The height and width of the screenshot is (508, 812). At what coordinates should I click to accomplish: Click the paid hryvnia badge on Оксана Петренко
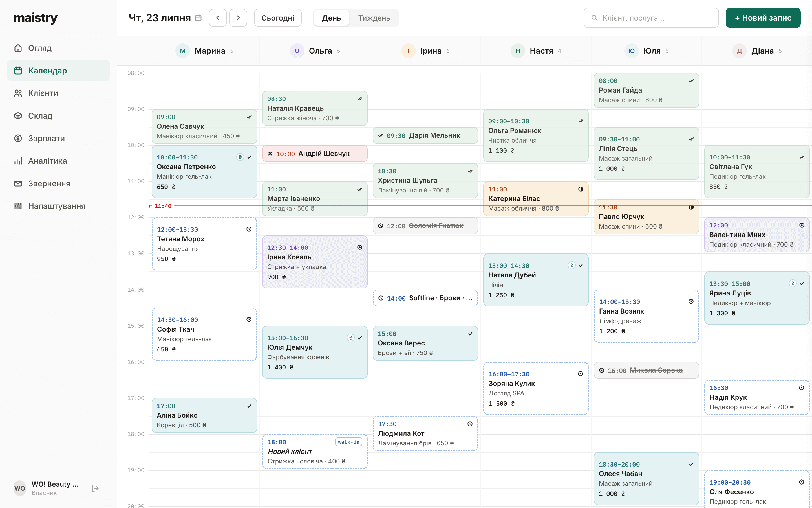[x=240, y=157]
